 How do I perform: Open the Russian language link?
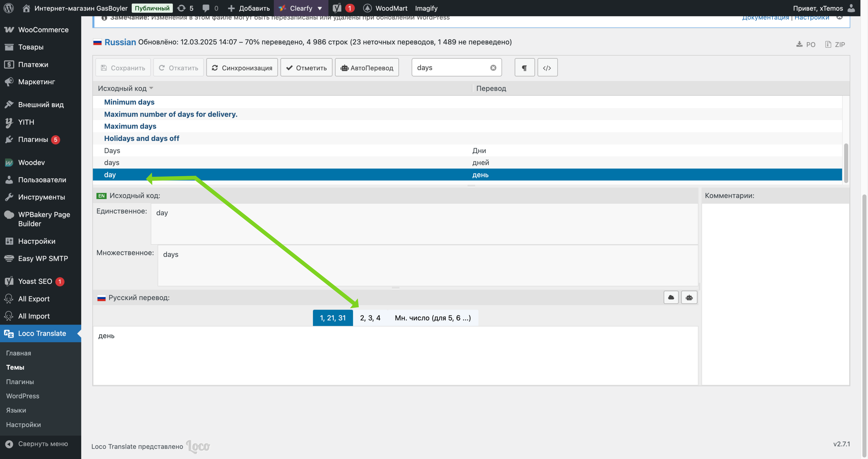point(120,42)
